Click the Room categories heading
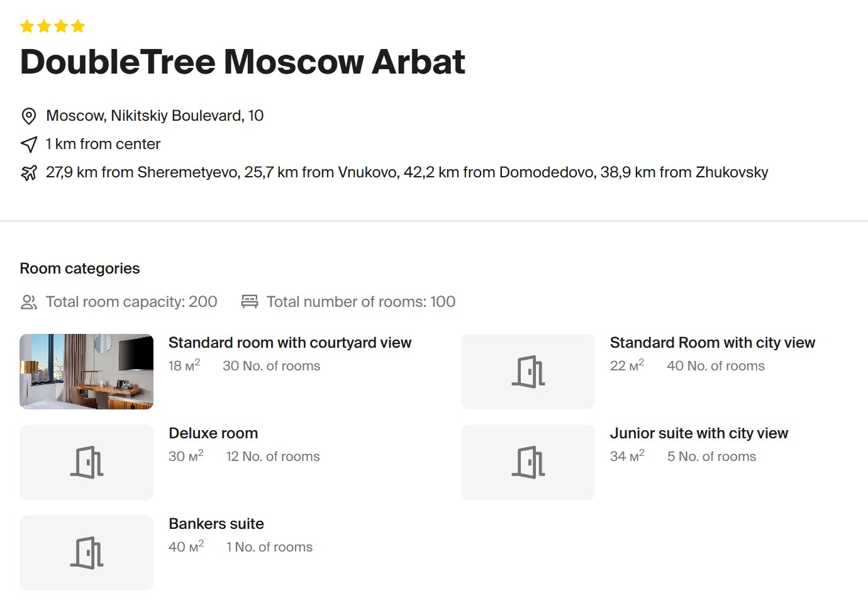Image resolution: width=868 pixels, height=610 pixels. coord(80,269)
